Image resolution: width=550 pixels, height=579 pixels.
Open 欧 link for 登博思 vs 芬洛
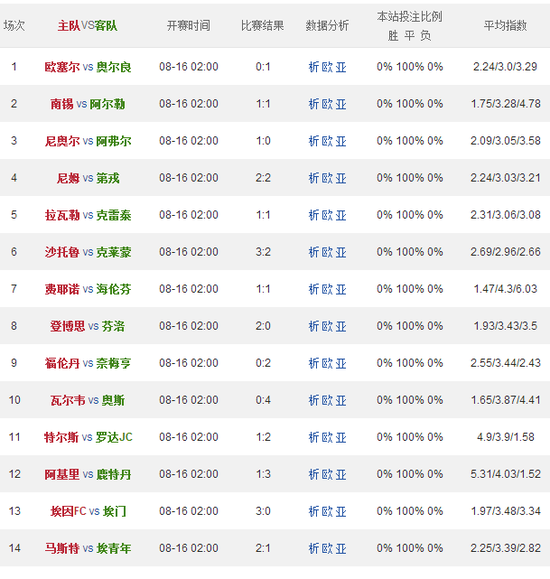327,326
